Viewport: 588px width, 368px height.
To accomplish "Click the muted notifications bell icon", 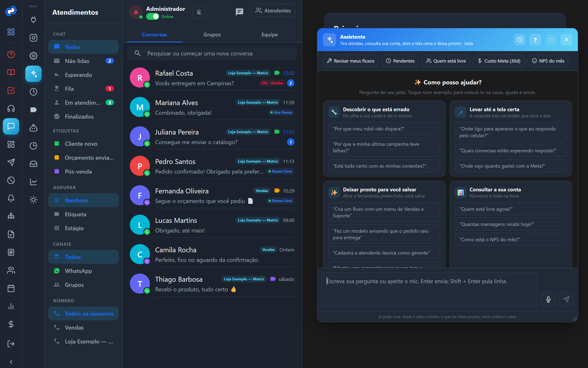I will (x=199, y=12).
